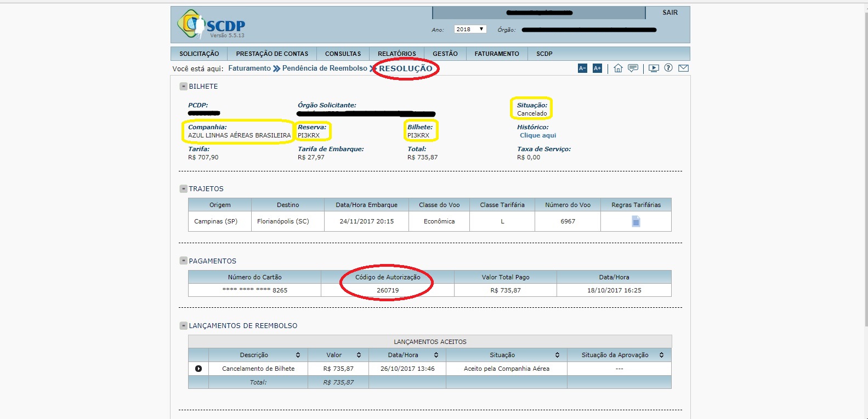This screenshot has height=419, width=868.
Task: Click the RESOLUÇÃO breadcrumb
Action: pos(406,68)
